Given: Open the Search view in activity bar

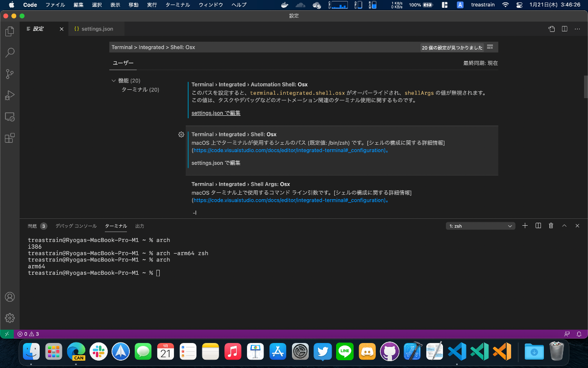Looking at the screenshot, I should point(9,53).
